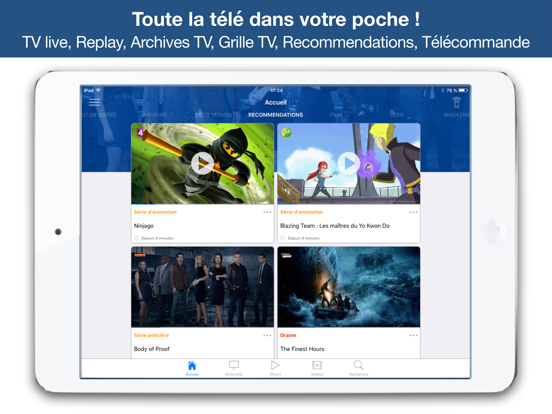Play the Blazing Team video
The image size is (552, 414).
click(349, 163)
